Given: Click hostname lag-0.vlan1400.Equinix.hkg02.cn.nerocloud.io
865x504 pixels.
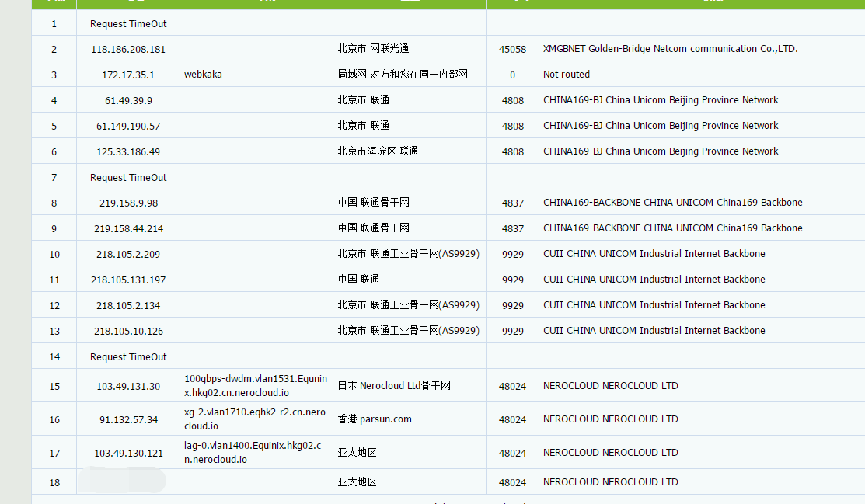Looking at the screenshot, I should point(253,452).
